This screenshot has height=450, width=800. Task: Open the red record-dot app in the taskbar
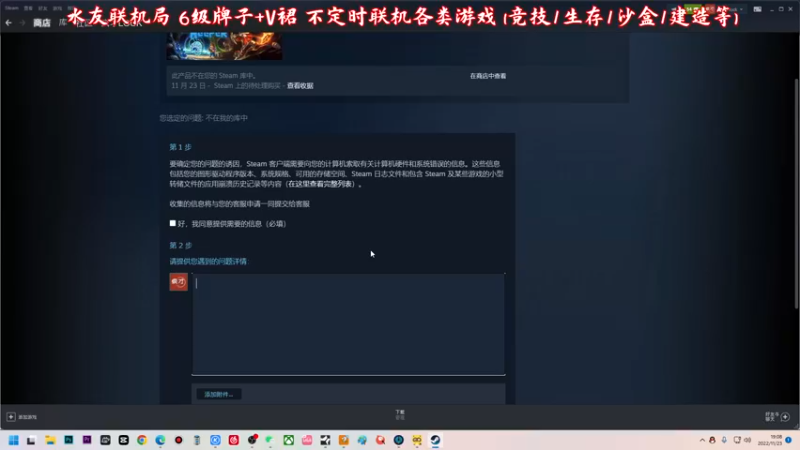pyautogui.click(x=179, y=440)
